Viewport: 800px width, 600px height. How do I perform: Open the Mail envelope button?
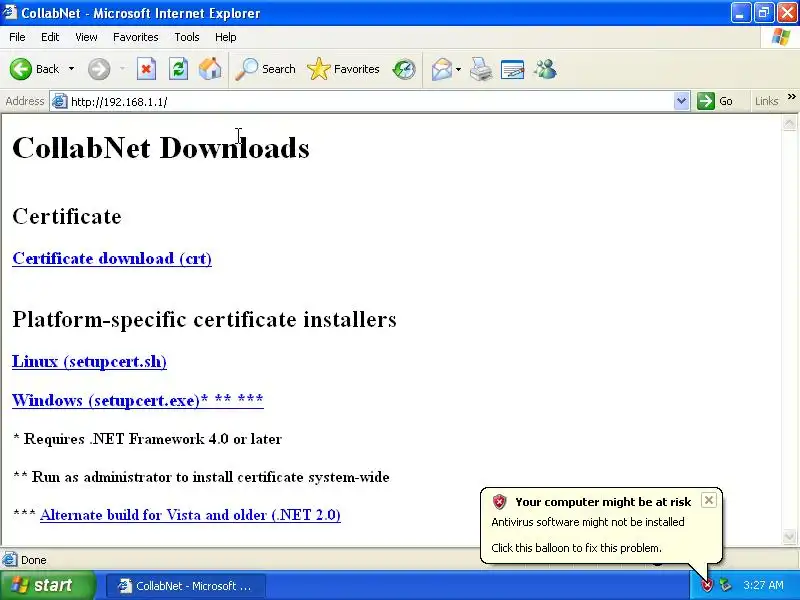(442, 69)
